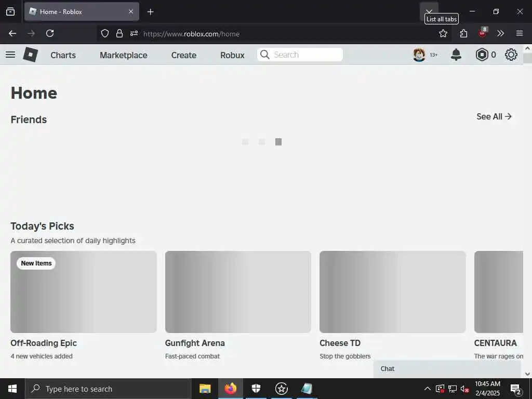Screen dimensions: 532x399
Task: Open the Firefox extensions puzzle icon
Action: coord(463,33)
